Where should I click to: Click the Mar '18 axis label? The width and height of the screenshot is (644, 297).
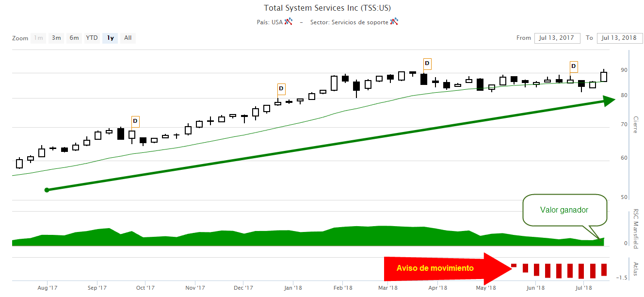[x=388, y=288]
